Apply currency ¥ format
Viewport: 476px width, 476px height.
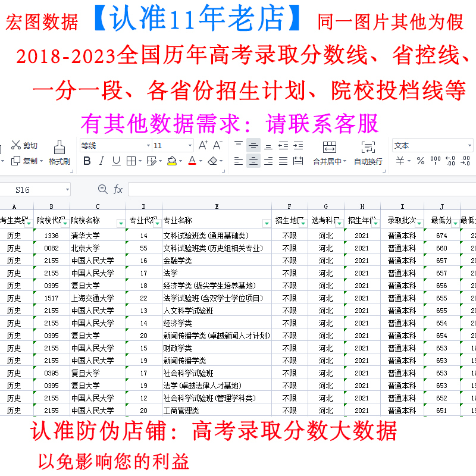pyautogui.click(x=400, y=161)
